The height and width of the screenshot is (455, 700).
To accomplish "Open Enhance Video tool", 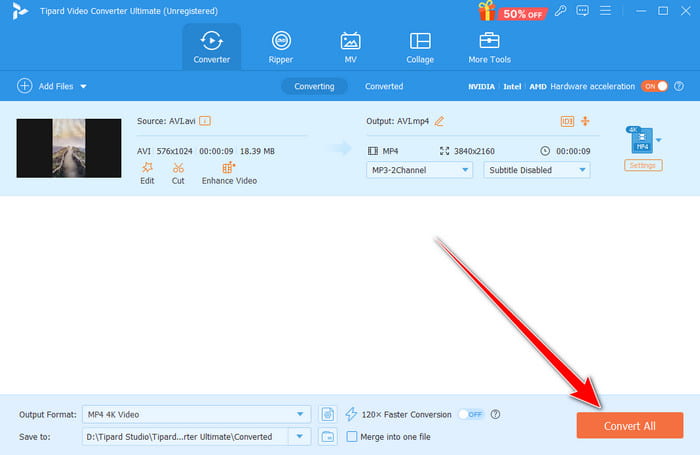I will tap(229, 173).
